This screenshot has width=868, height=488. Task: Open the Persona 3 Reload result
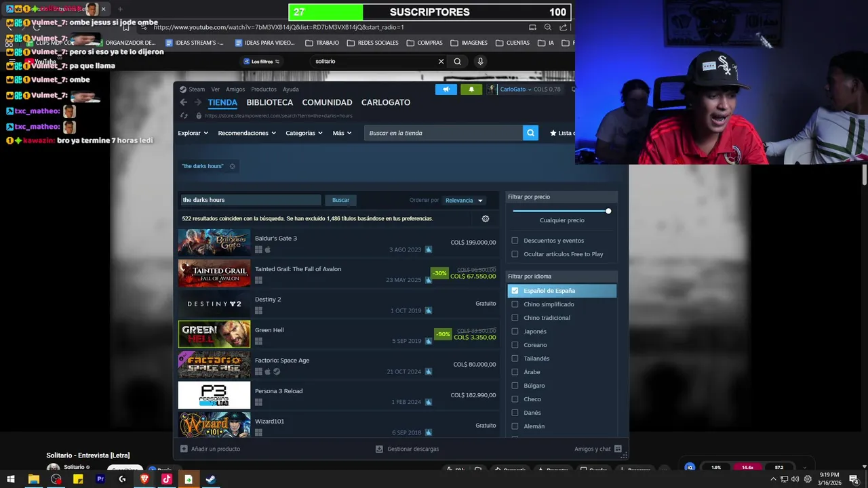(x=338, y=395)
